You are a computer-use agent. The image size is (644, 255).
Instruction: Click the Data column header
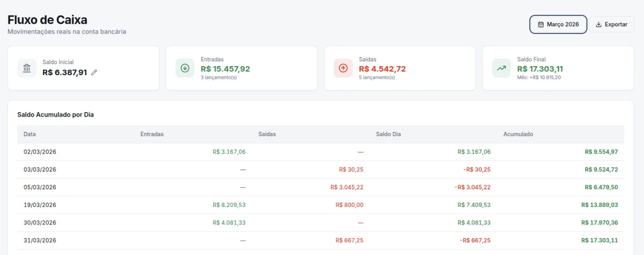[x=30, y=134]
